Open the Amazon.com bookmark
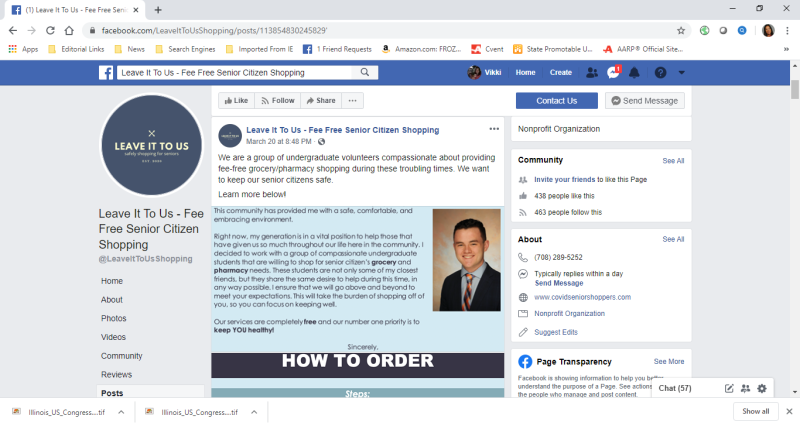Screen dimensions: 800x426 click(x=421, y=49)
